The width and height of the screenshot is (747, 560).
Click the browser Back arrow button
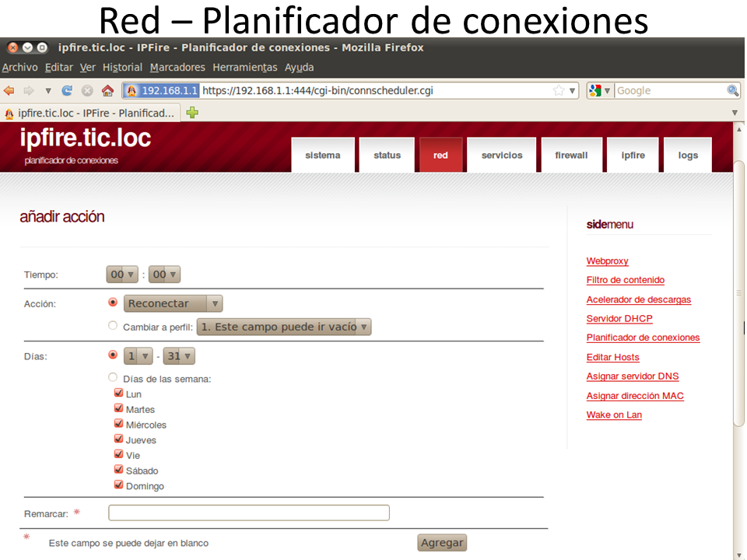click(x=9, y=90)
